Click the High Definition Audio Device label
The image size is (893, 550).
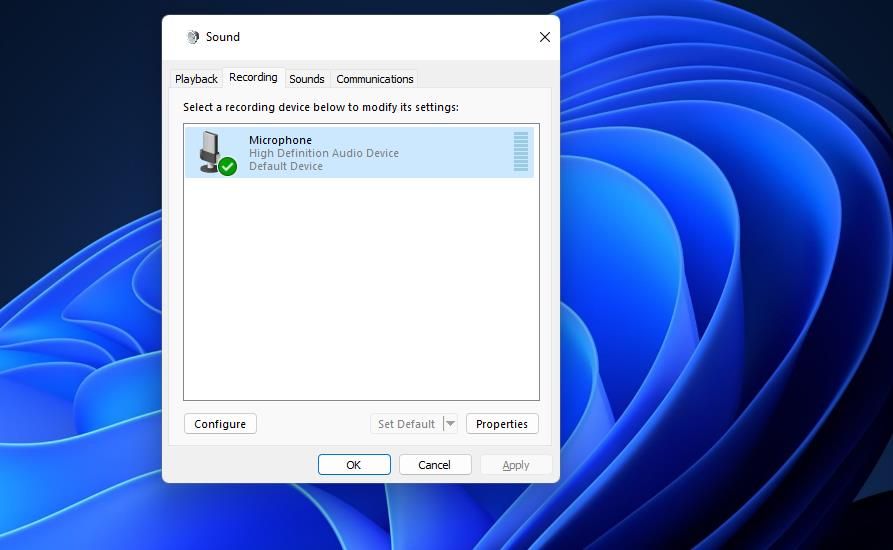pos(323,153)
